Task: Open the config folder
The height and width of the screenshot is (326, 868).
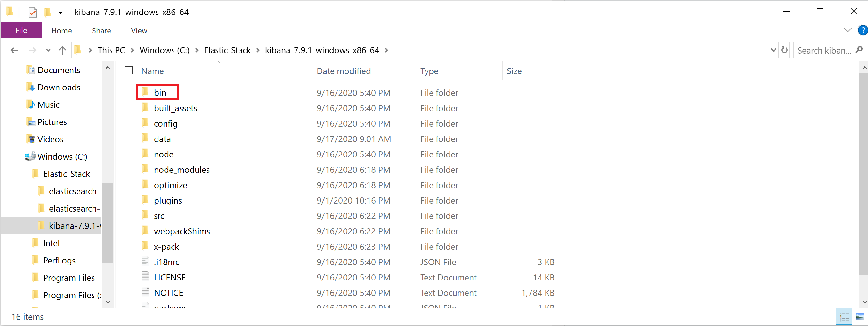Action: click(x=166, y=123)
